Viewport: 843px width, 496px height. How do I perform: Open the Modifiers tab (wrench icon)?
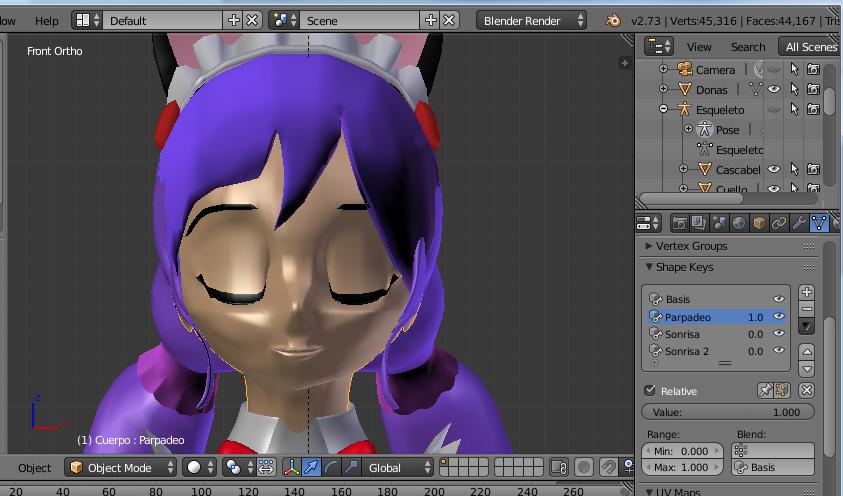[799, 223]
